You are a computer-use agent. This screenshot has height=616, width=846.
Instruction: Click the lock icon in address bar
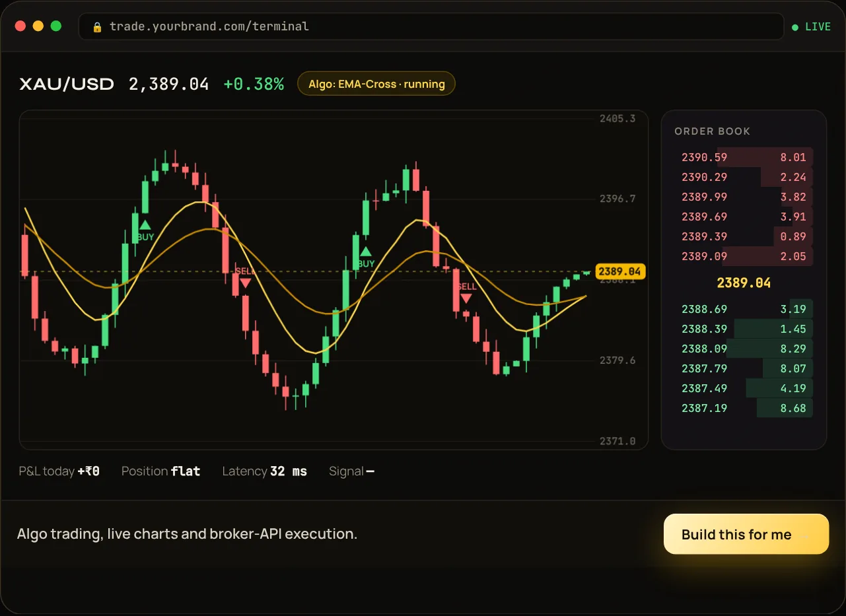pos(97,27)
